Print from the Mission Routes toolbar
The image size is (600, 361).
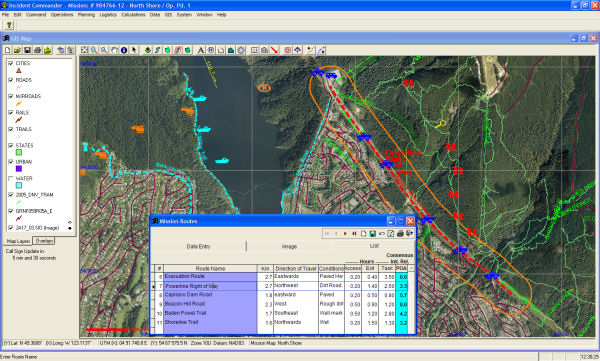[400, 233]
